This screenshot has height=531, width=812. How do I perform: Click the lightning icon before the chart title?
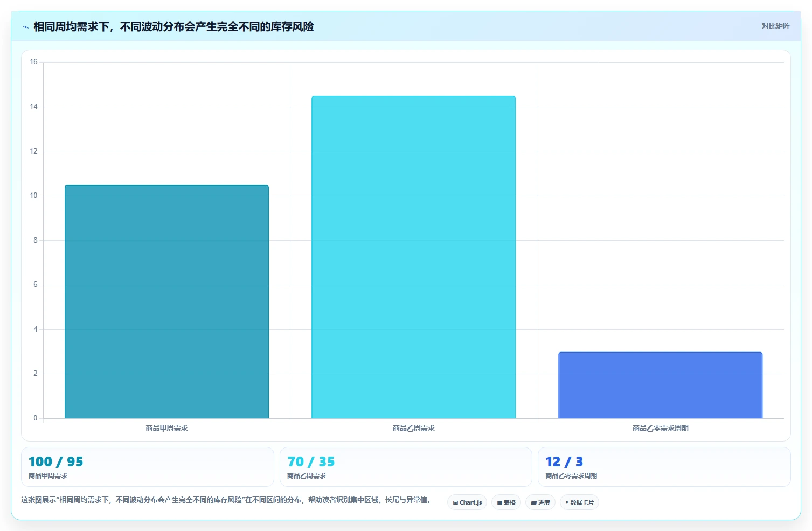click(25, 27)
